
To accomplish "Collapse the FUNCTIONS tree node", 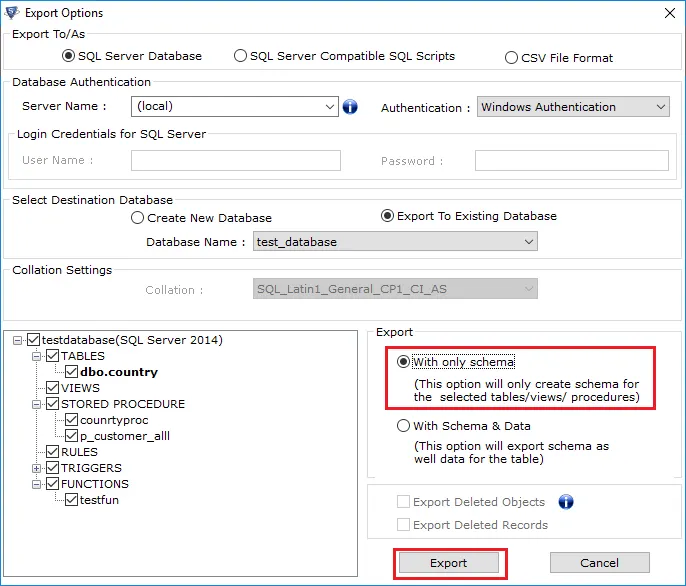I will coord(37,484).
